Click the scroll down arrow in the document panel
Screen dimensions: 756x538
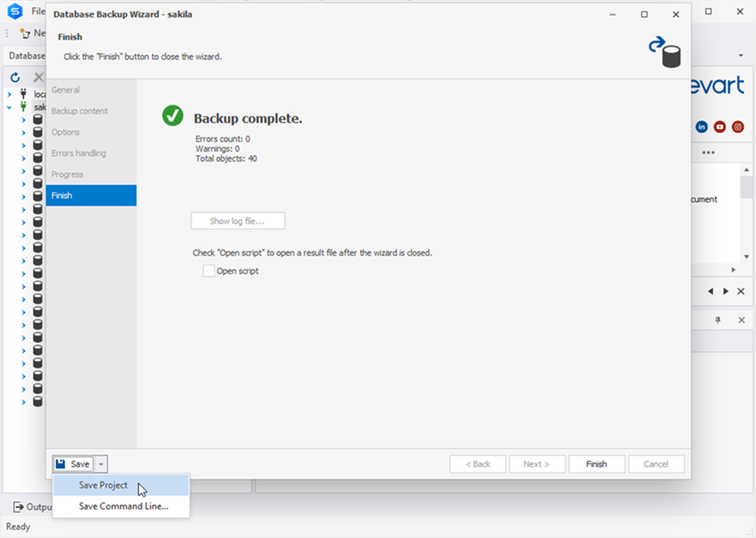tap(746, 257)
